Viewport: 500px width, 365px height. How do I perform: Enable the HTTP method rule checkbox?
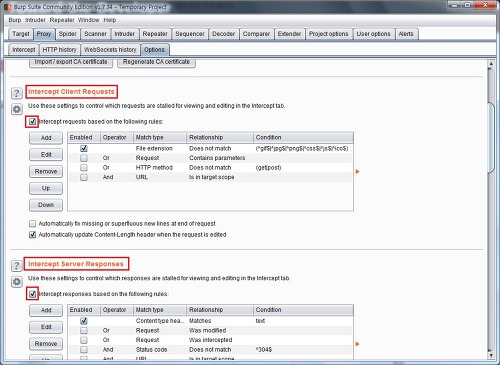coord(84,167)
